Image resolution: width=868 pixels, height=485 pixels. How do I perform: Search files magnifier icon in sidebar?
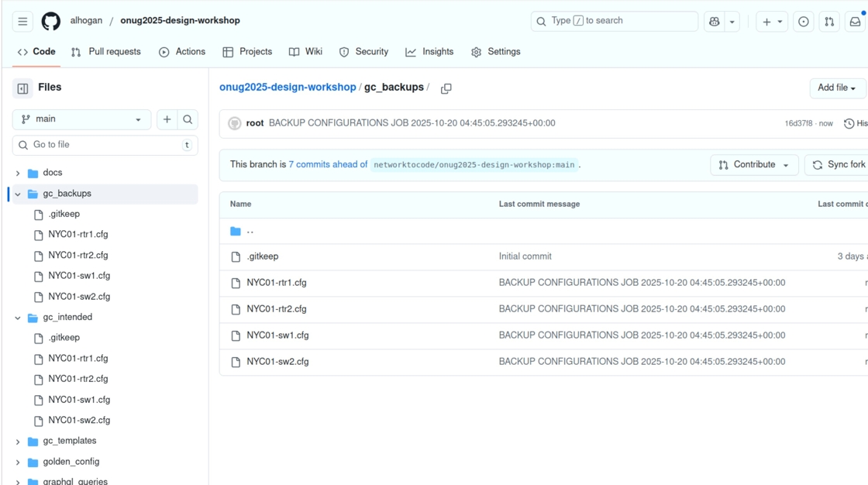point(188,119)
